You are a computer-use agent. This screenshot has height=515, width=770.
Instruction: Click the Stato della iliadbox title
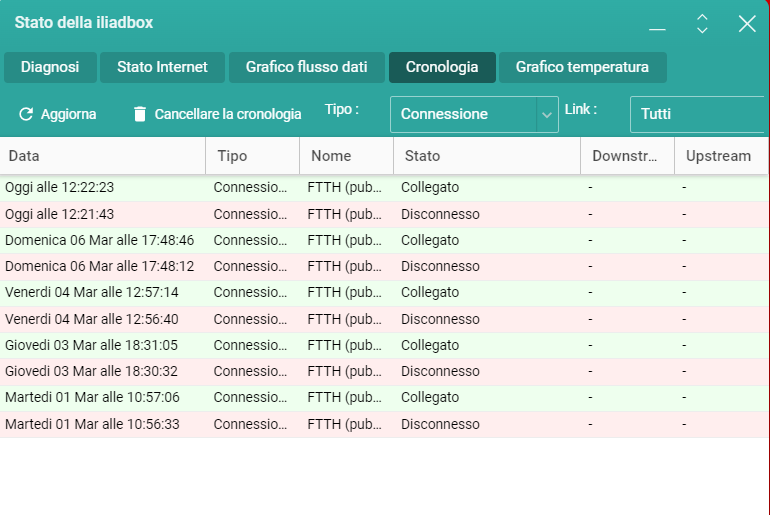coord(84,23)
